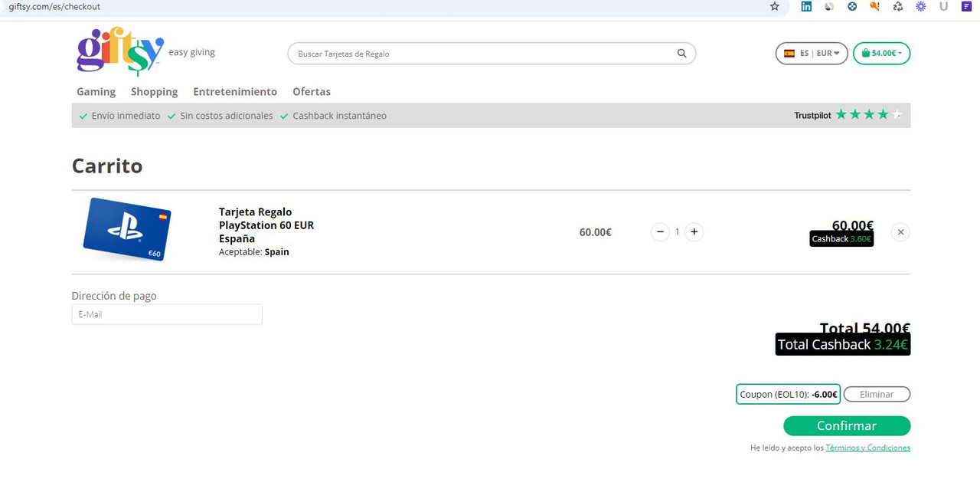Click the 'Envío inmediato' text
Image resolution: width=980 pixels, height=479 pixels.
(126, 116)
